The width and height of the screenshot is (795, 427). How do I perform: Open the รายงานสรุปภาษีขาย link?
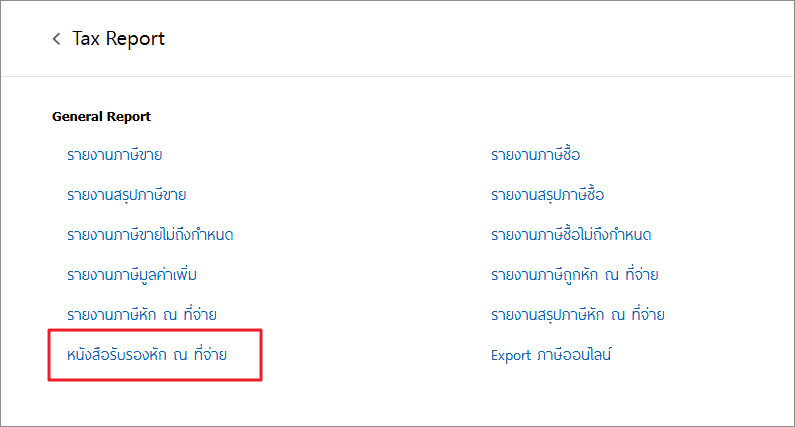[127, 194]
